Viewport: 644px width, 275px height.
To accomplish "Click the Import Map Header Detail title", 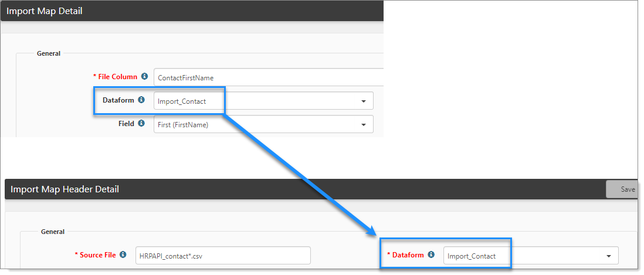I will click(65, 189).
